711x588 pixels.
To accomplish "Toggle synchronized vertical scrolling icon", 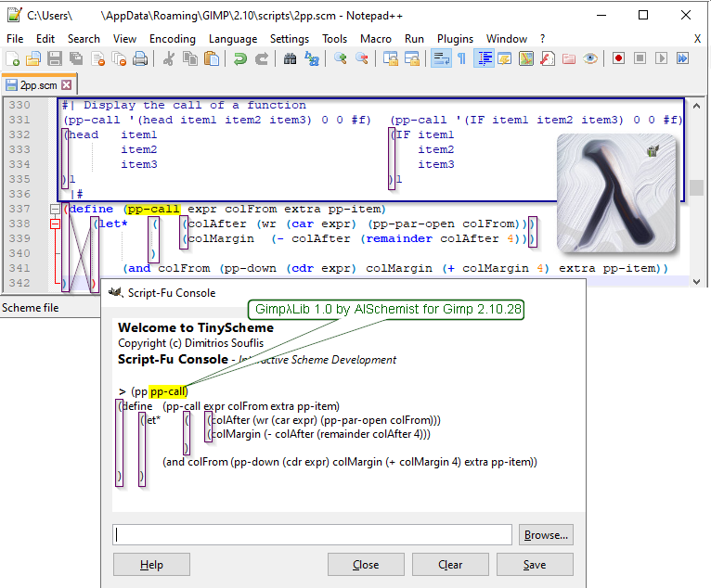I will coord(390,58).
